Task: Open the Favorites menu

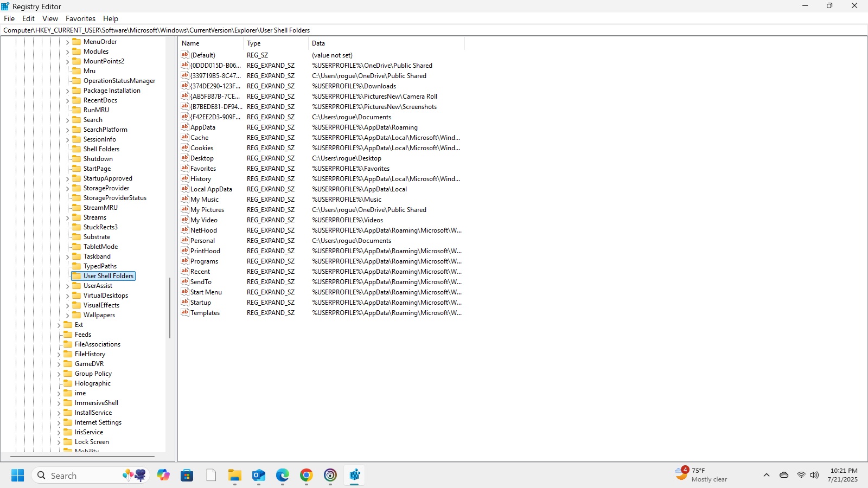Action: [80, 18]
